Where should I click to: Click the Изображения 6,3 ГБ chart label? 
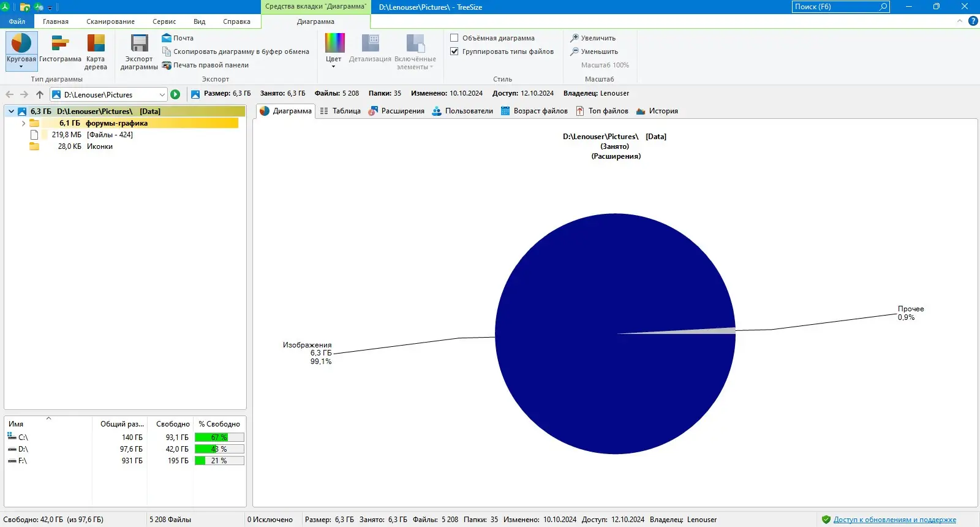click(307, 353)
